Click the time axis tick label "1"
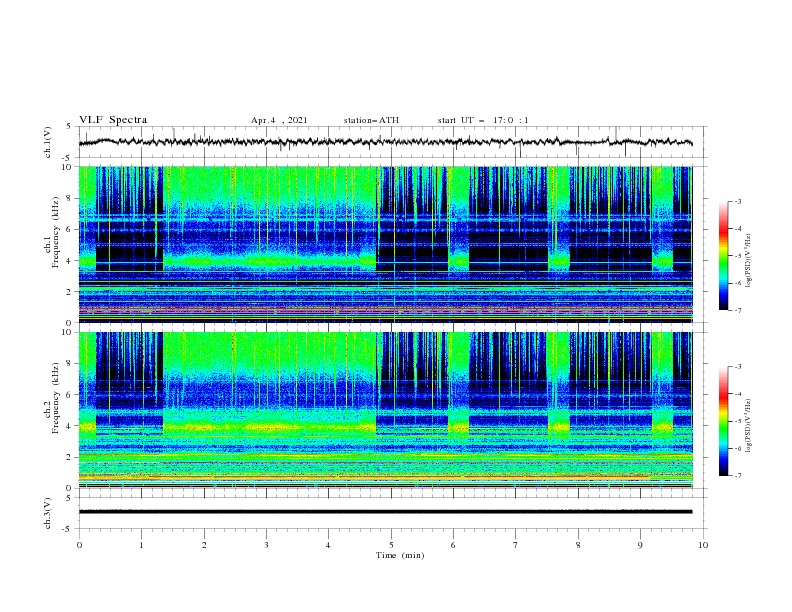 point(141,545)
